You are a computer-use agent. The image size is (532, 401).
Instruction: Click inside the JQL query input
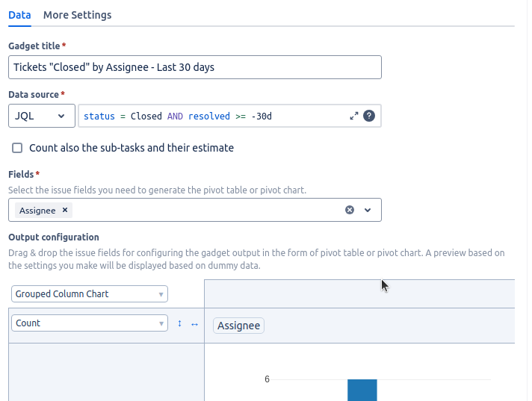[214, 116]
